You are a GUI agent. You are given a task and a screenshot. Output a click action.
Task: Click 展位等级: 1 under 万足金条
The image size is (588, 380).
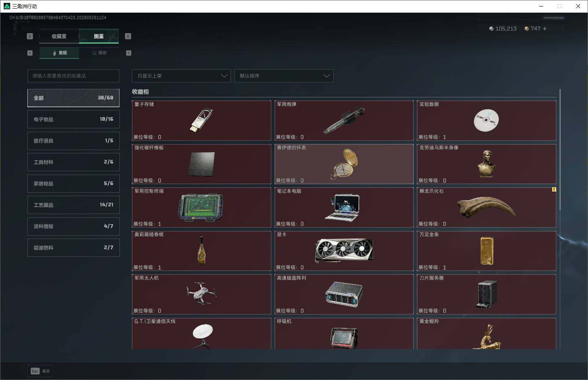pos(432,267)
